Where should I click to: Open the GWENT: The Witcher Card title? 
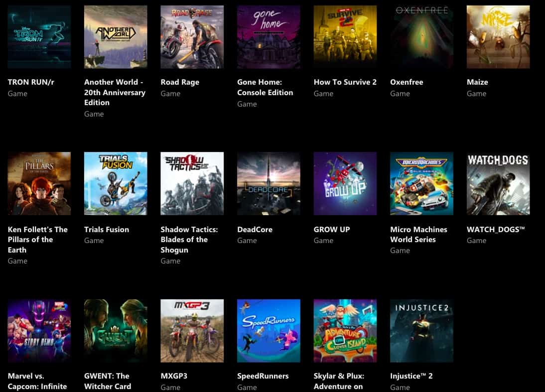tap(108, 381)
